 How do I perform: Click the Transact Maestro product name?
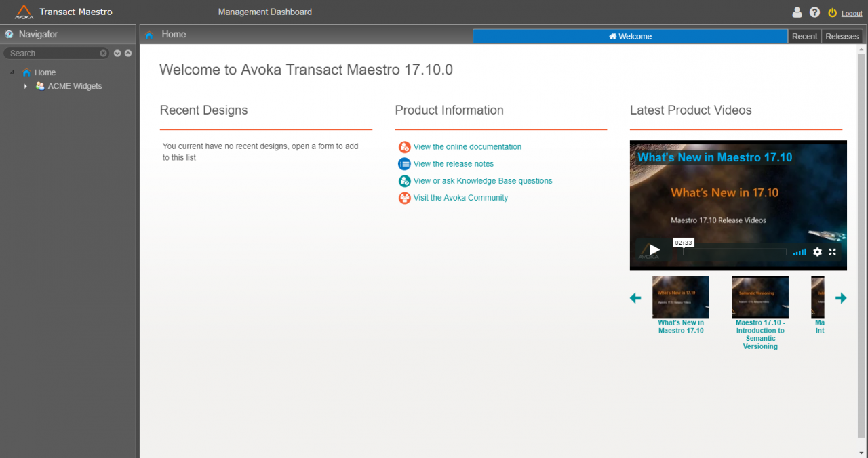click(x=76, y=12)
